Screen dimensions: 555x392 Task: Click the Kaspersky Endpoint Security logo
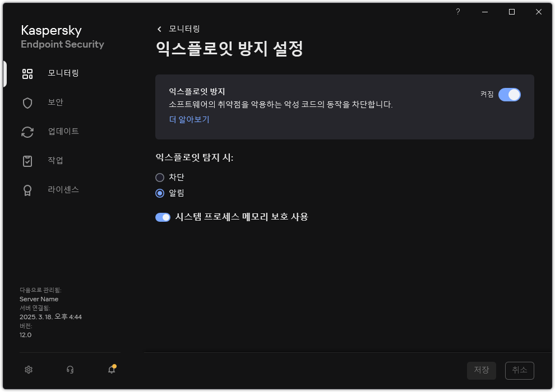point(62,36)
